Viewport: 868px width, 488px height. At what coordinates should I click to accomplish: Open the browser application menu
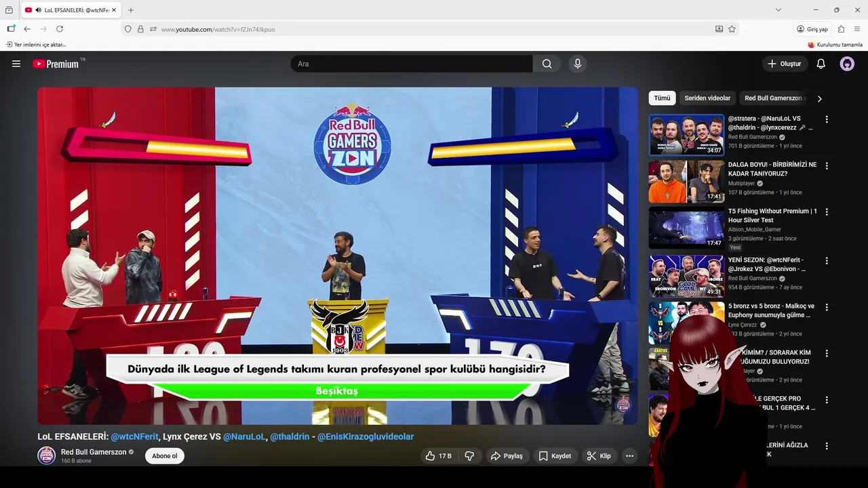click(x=857, y=29)
